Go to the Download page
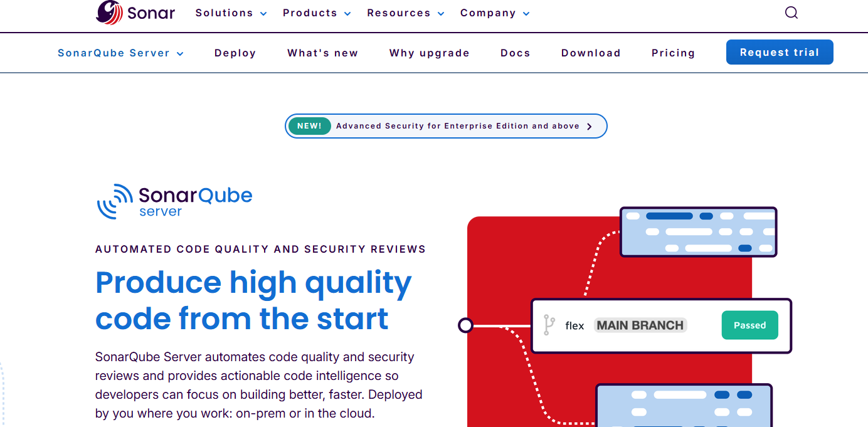This screenshot has width=868, height=427. (591, 53)
